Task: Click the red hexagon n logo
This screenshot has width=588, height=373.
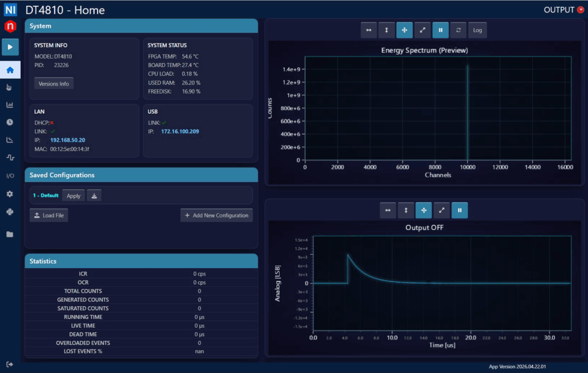Action: coord(10,26)
